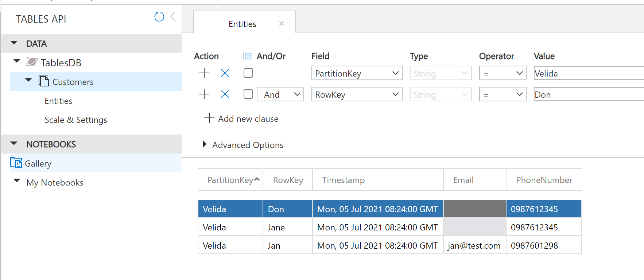Screen dimensions: 644x280
Task: Click the Value field containing Don
Action: click(588, 94)
